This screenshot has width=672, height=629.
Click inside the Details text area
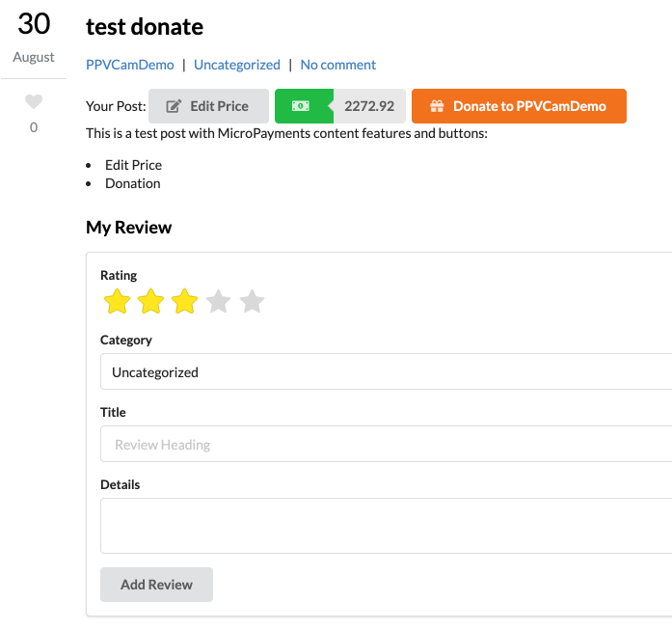[x=386, y=526]
